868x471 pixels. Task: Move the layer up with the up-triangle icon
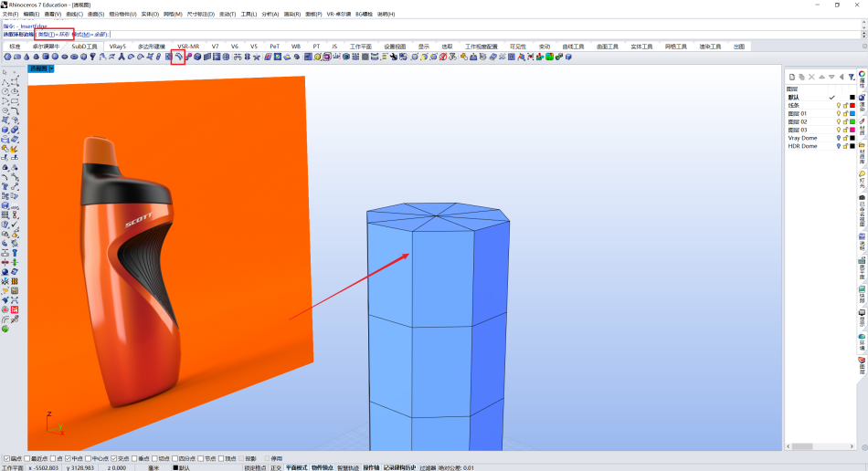(821, 78)
